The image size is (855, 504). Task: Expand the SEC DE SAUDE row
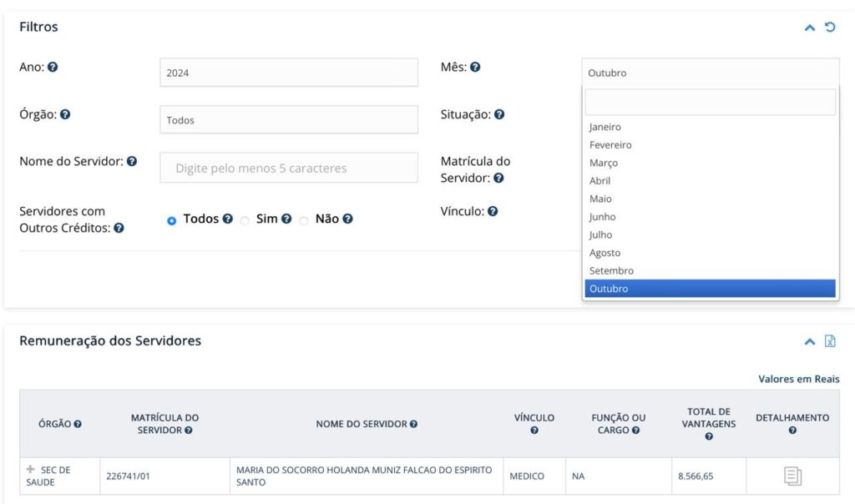[31, 470]
